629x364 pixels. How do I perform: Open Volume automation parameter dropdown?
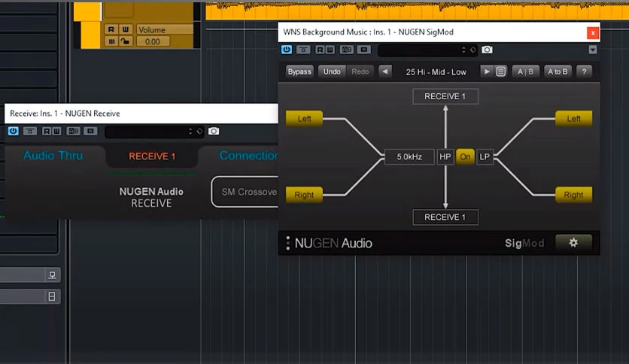(165, 29)
